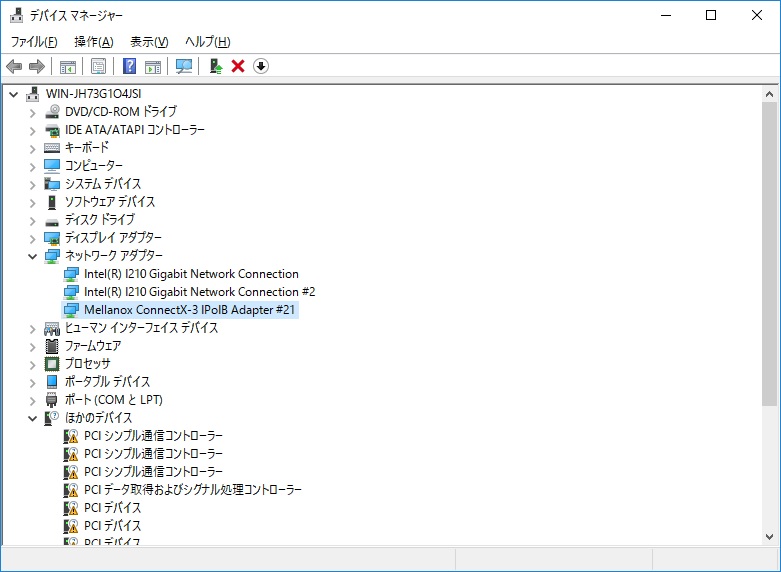
Task: Collapse the ネットワーク アダプター node
Action: click(33, 257)
